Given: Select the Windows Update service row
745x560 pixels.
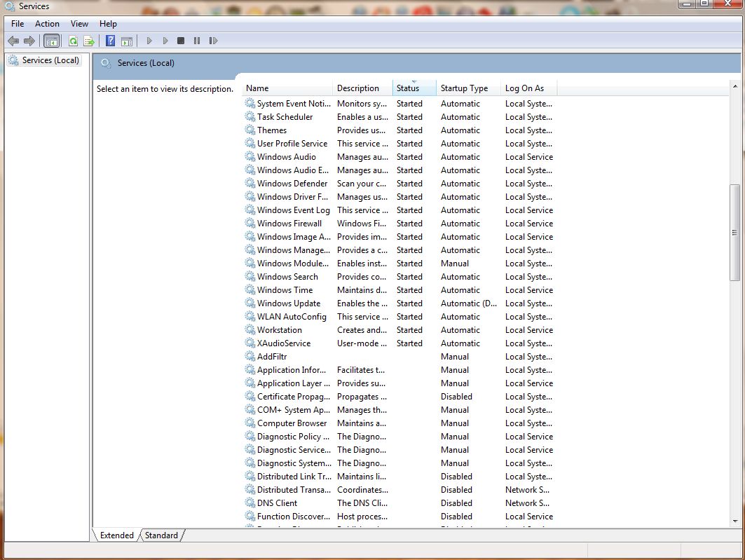Looking at the screenshot, I should pyautogui.click(x=288, y=303).
